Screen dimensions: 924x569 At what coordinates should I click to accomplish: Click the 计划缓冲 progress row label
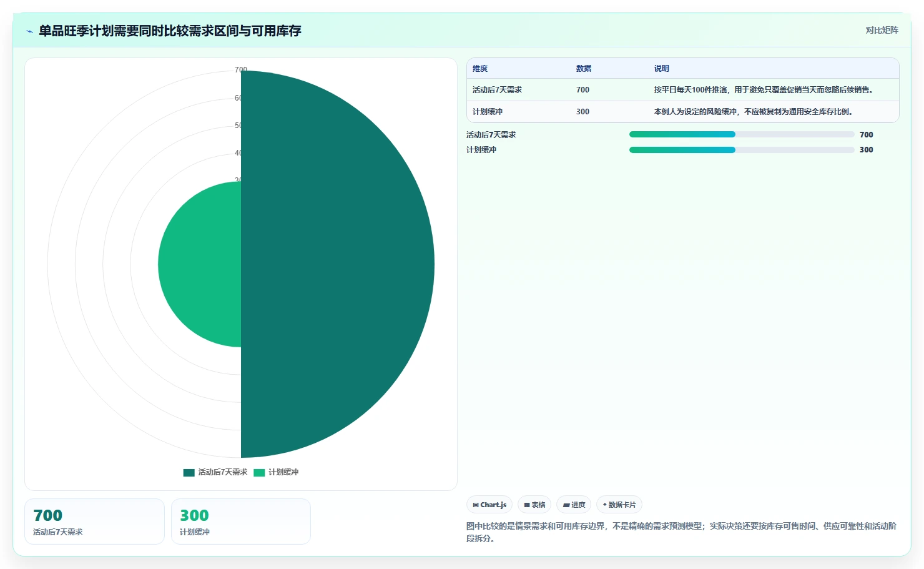pos(481,150)
